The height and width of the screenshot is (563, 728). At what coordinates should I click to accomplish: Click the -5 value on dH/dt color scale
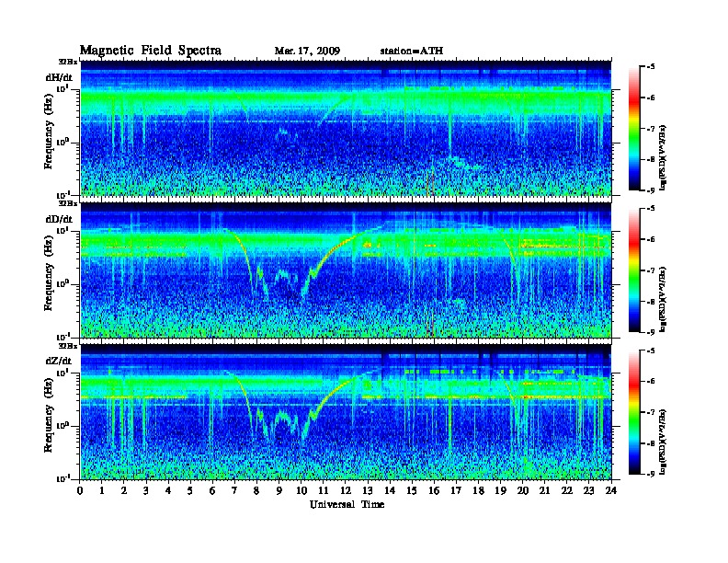coord(651,67)
